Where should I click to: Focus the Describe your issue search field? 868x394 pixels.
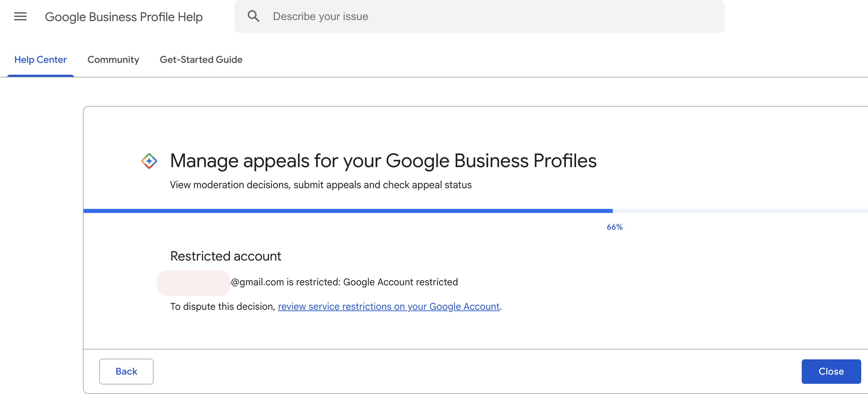click(479, 16)
